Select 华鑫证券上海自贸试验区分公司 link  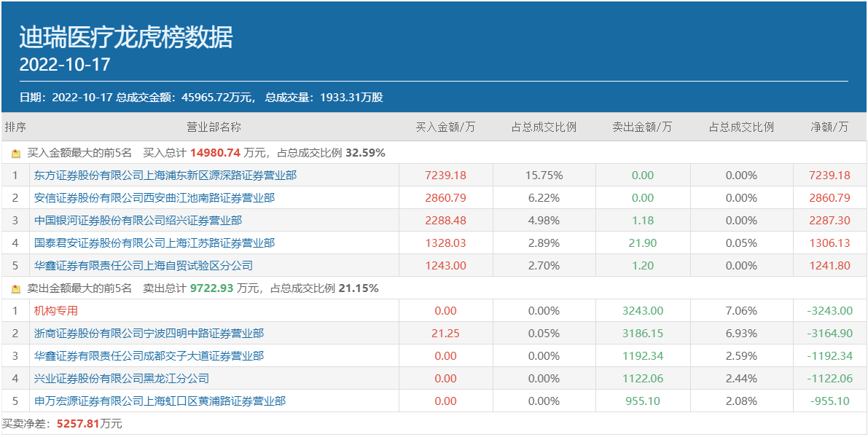click(144, 266)
